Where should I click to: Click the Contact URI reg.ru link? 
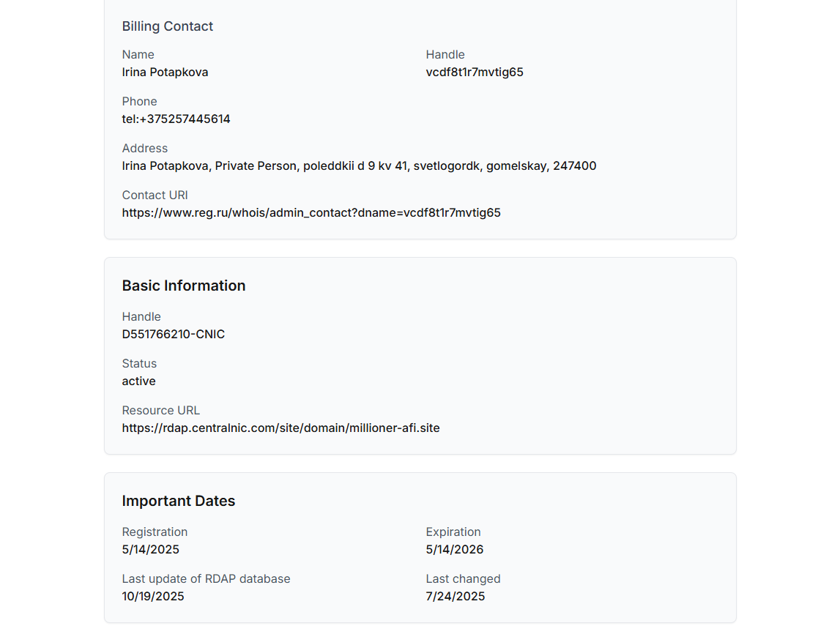pyautogui.click(x=311, y=213)
